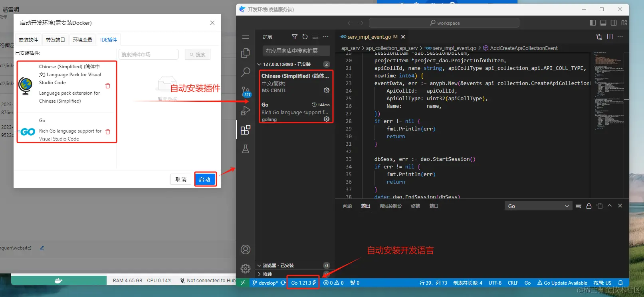Clear extensions search results icon
The height and width of the screenshot is (297, 644).
[315, 37]
